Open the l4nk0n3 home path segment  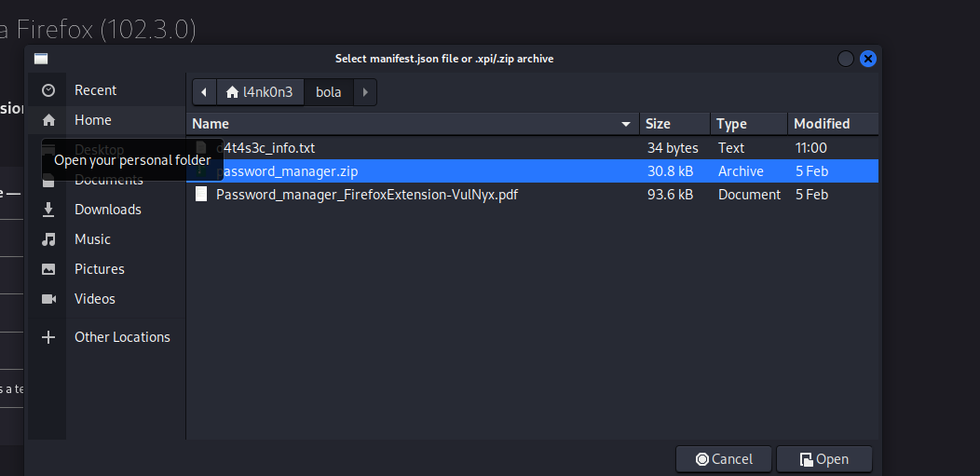[x=260, y=92]
